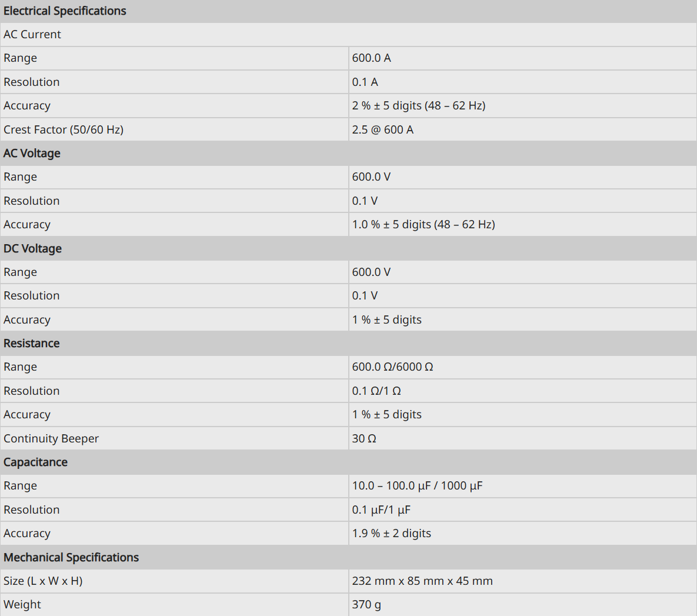Click the Electrical Specifications header
The height and width of the screenshot is (616, 697).
click(x=65, y=11)
